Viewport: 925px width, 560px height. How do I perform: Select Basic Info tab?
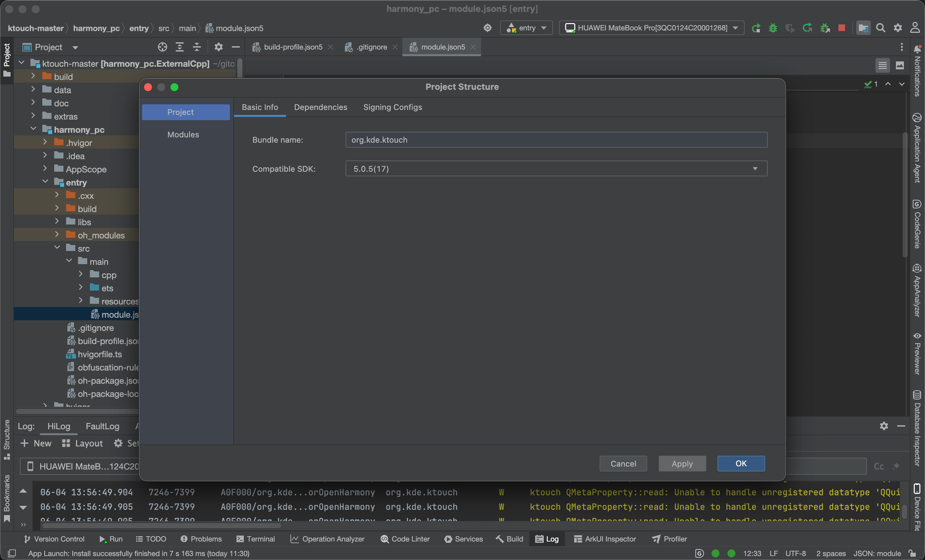pos(260,107)
